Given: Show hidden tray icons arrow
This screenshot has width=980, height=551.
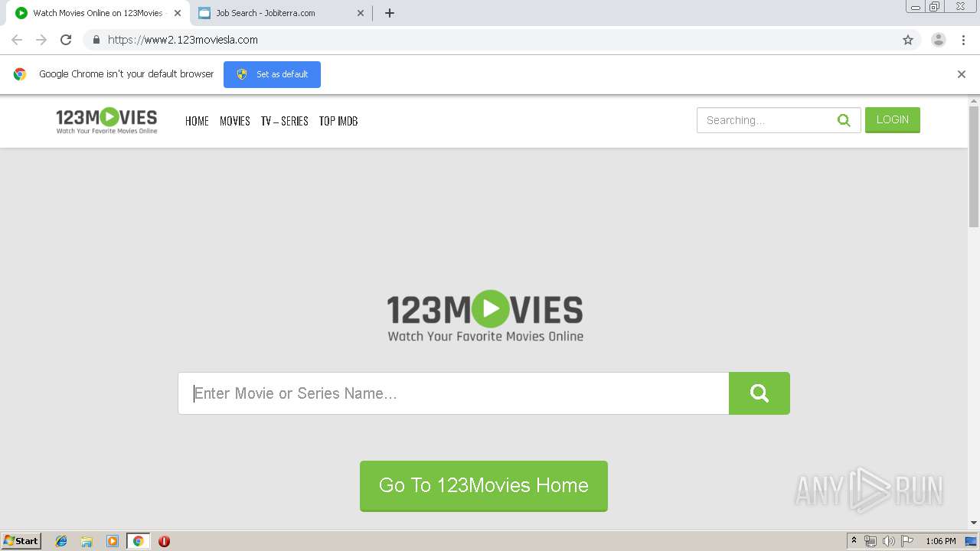Looking at the screenshot, I should (x=854, y=541).
